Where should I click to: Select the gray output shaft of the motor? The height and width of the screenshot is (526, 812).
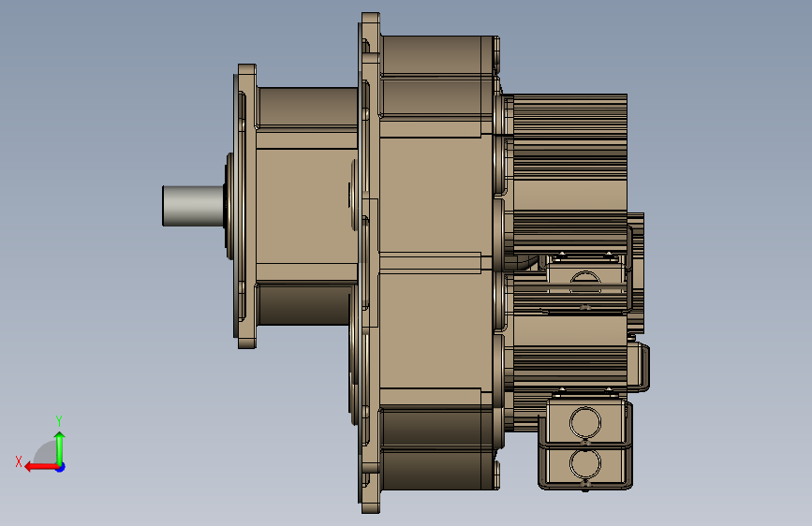[x=193, y=206]
